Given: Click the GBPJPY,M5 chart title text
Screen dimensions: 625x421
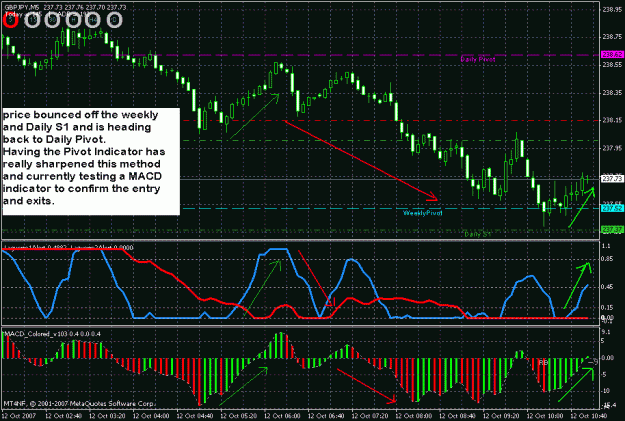Looking at the screenshot, I should [x=22, y=8].
